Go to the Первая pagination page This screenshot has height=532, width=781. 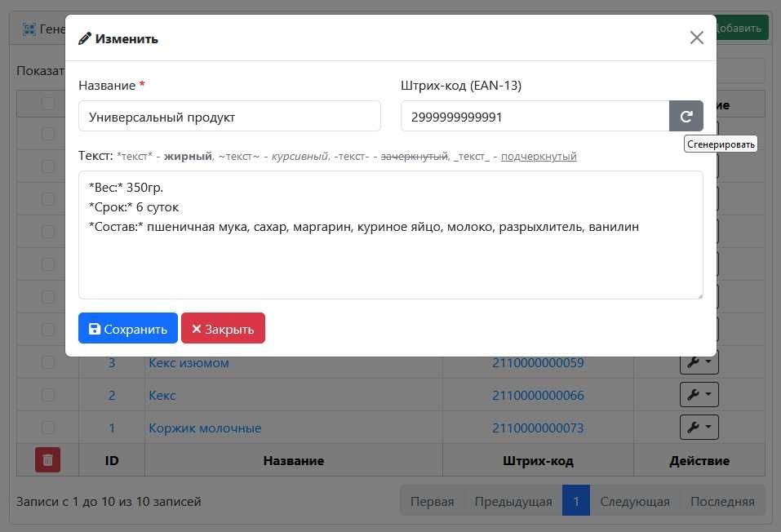[432, 501]
